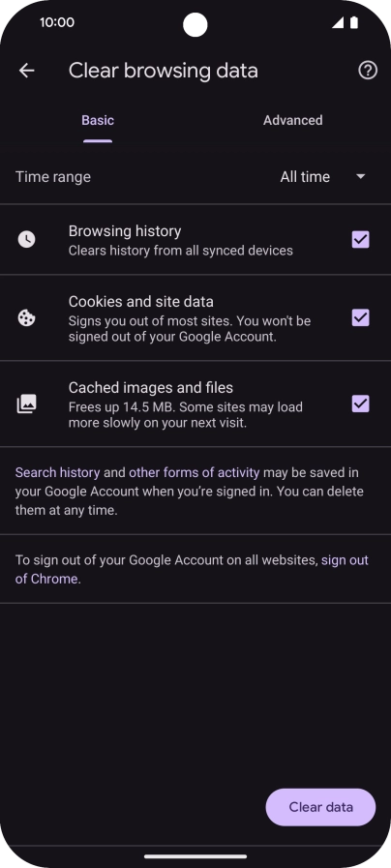
Task: Switch to the Advanced tab
Action: [x=293, y=120]
